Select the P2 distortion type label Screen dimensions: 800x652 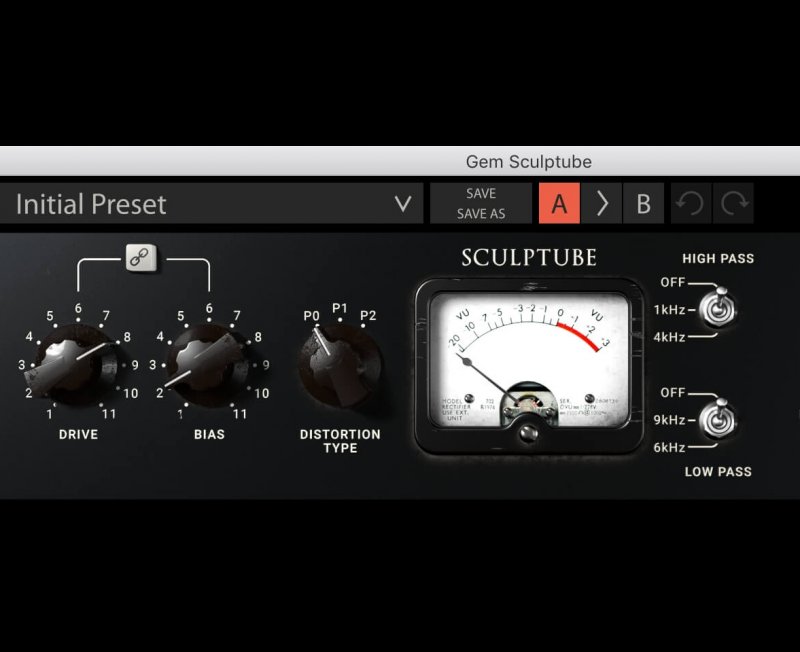368,316
